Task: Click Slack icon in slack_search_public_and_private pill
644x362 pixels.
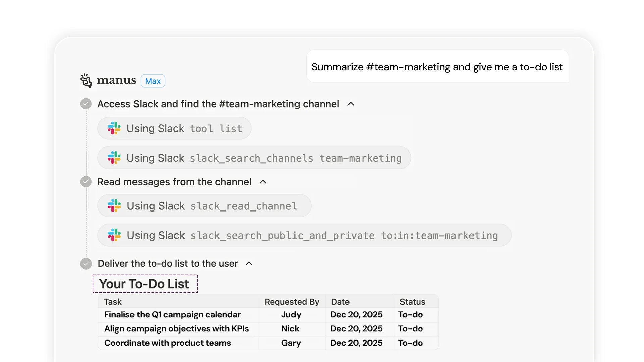Action: pyautogui.click(x=114, y=235)
